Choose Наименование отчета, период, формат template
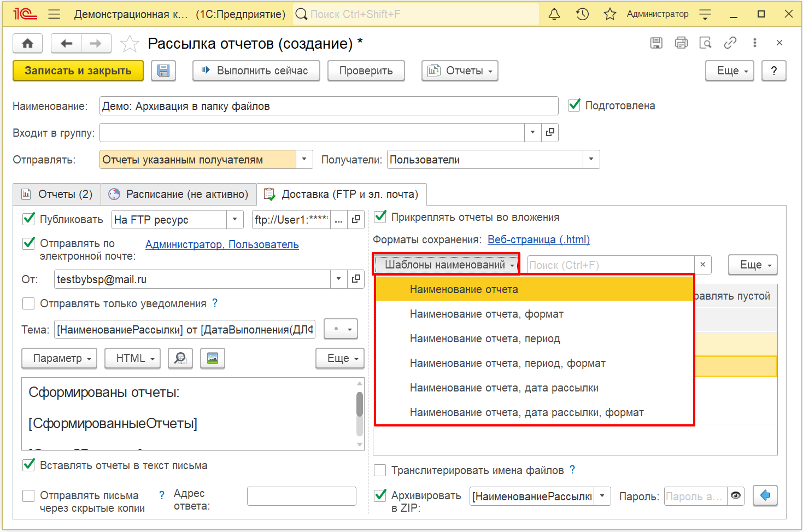This screenshot has height=532, width=803. pos(535,363)
